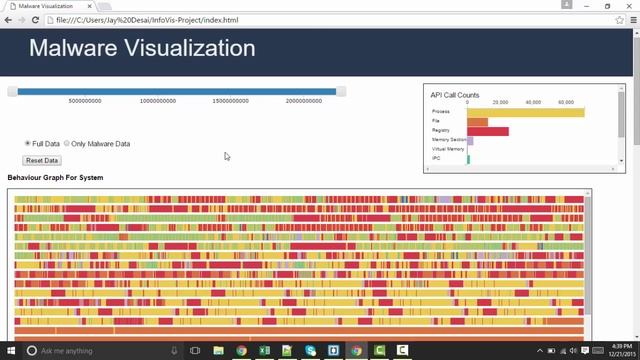The image size is (640, 360).
Task: Open File Explorer from the taskbar
Action: point(218,351)
